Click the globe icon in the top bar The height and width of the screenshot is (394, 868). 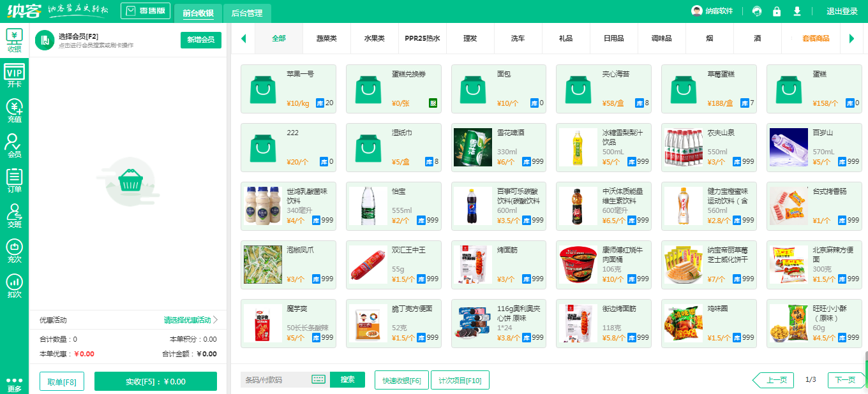point(756,11)
